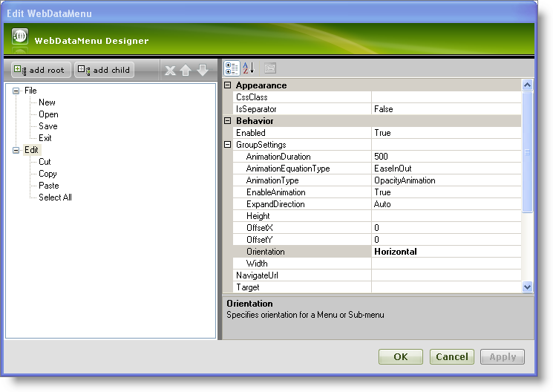
Task: Move item up with the up arrow icon
Action: pos(186,71)
